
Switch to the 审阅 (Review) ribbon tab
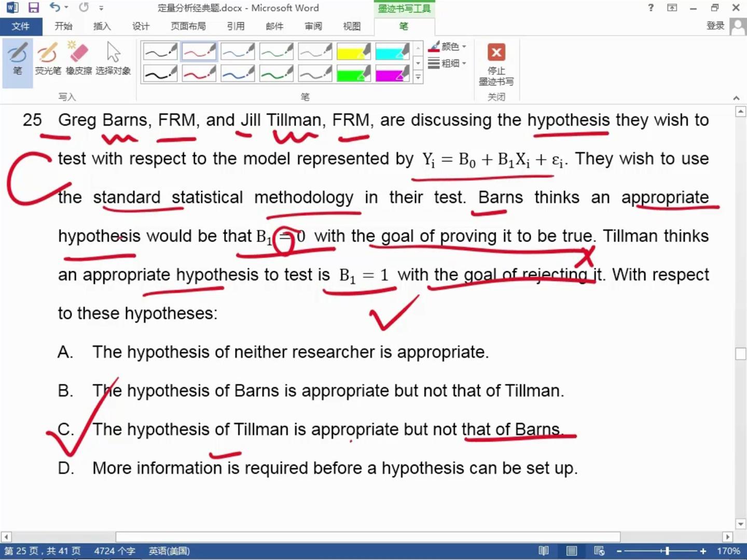[x=313, y=26]
